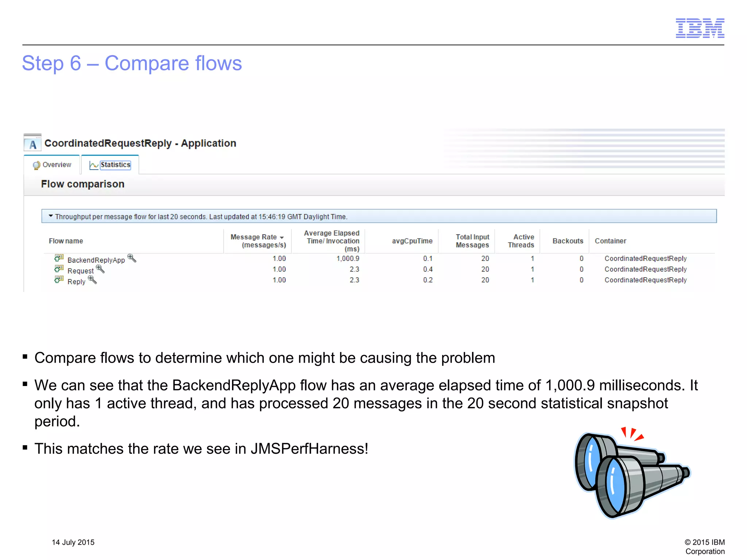Click the IBM logo
This screenshot has width=747, height=560.
click(x=700, y=28)
